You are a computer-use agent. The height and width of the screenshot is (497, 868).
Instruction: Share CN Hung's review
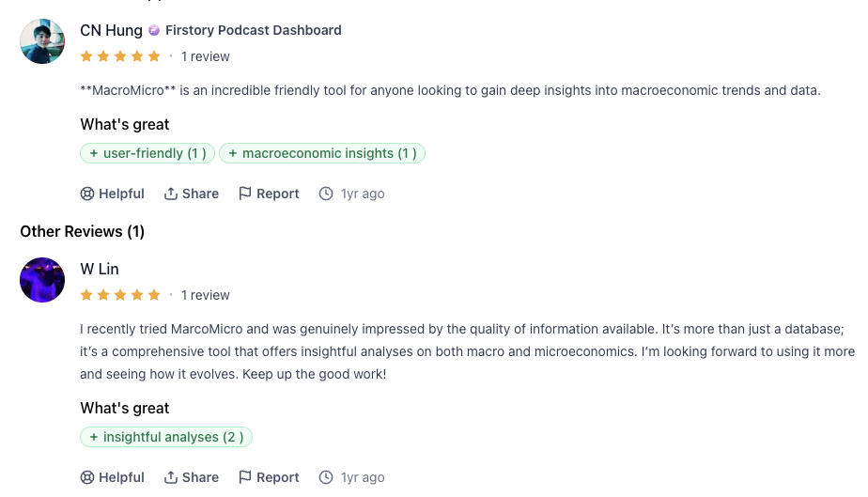192,194
